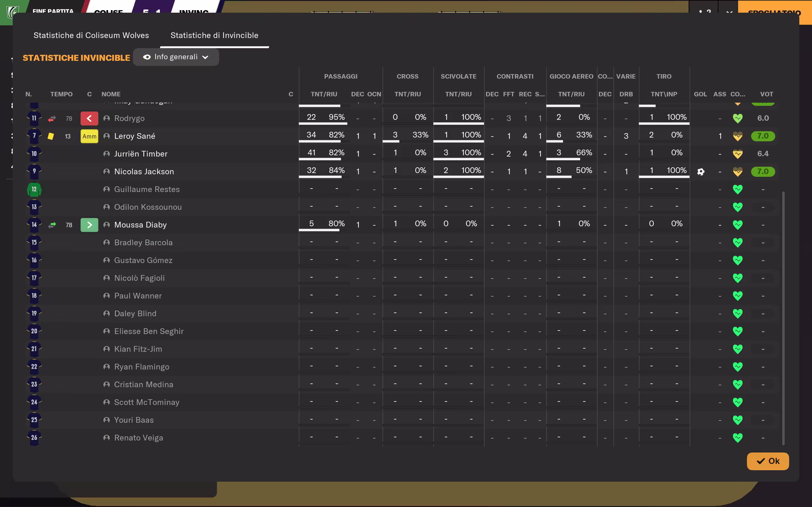This screenshot has height=507, width=812.
Task: Click the green chevron next to Moussa Diaby
Action: pos(89,225)
